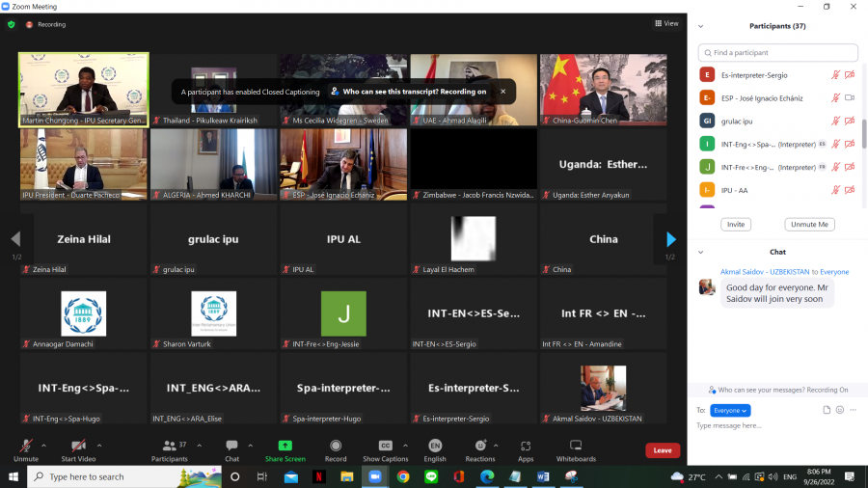Click the emoji icon in chat

coord(840,410)
